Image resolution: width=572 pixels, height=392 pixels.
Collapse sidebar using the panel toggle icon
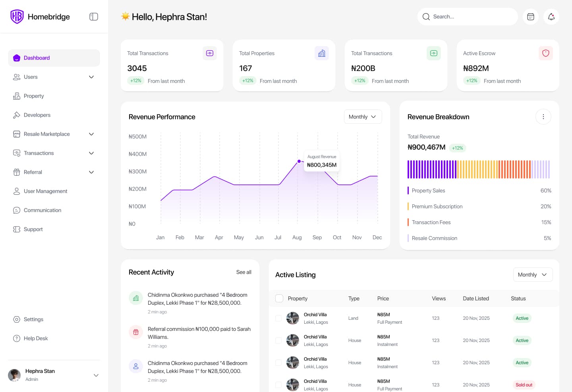coord(94,17)
